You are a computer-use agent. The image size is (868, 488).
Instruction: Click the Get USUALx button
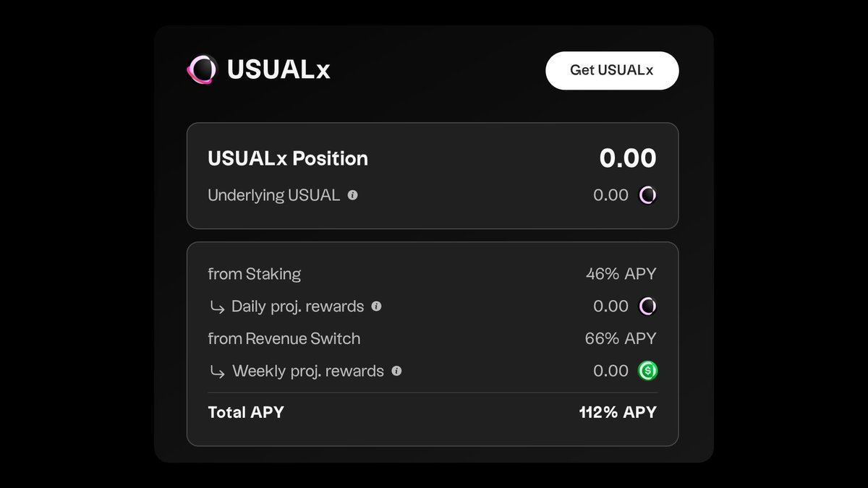pos(612,70)
